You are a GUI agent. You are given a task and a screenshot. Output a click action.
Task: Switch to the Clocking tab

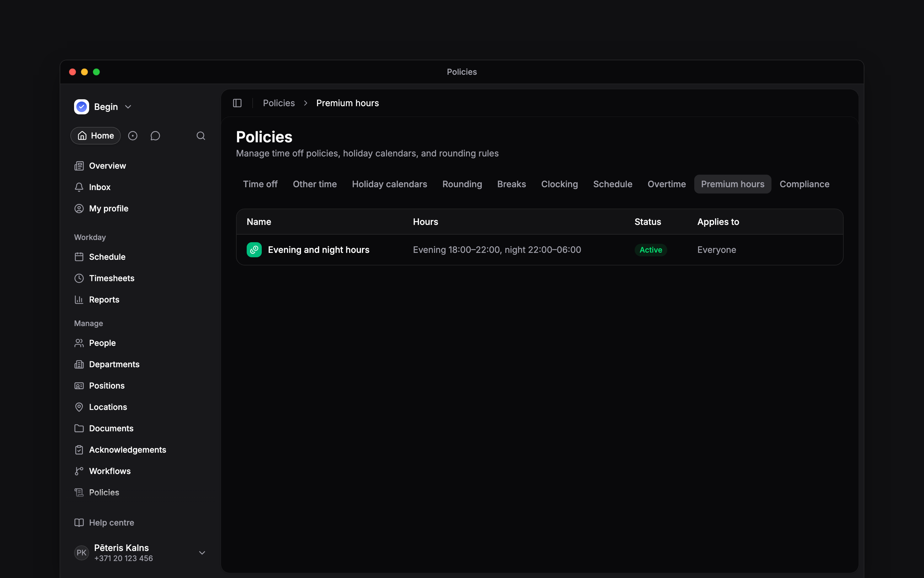coord(559,184)
